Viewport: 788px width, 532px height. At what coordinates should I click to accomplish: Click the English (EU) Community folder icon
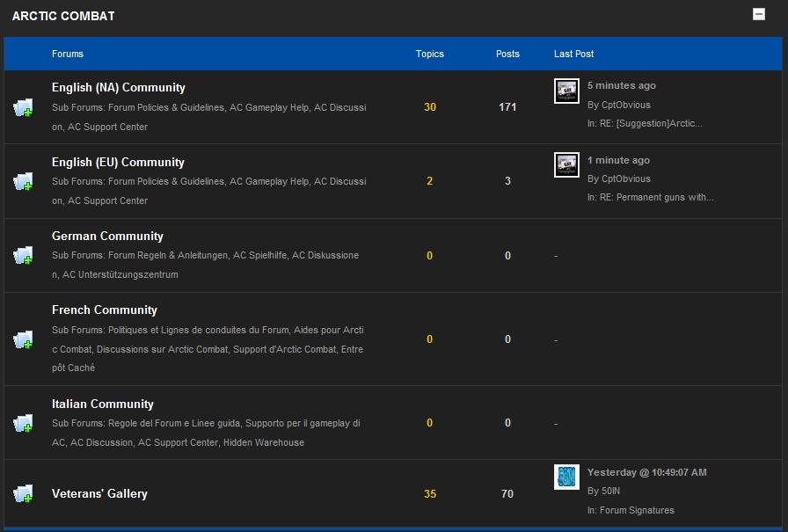coord(23,181)
